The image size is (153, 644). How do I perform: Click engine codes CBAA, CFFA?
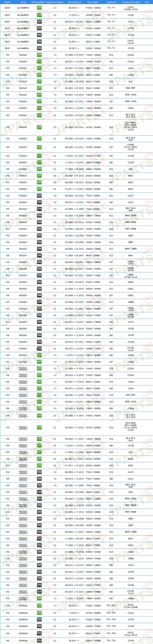click(x=131, y=263)
